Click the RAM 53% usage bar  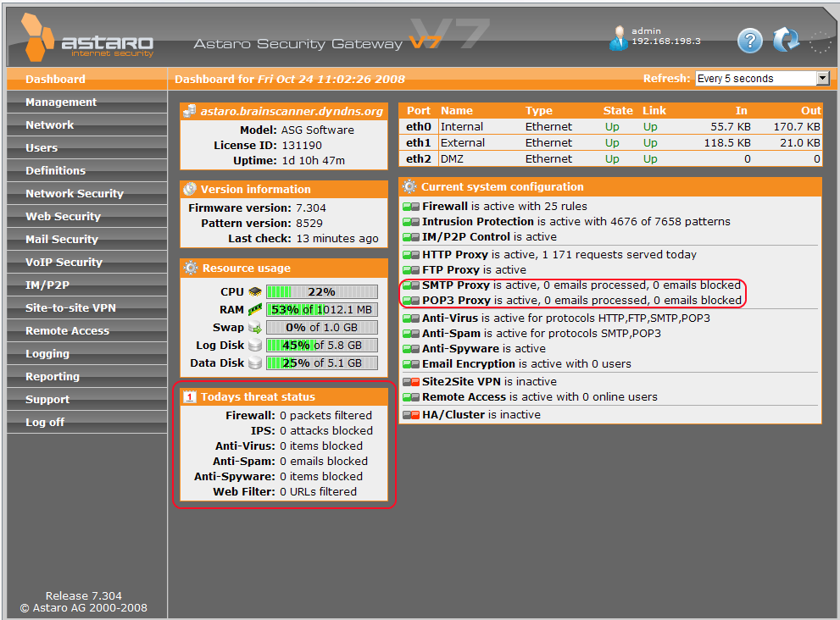[x=322, y=309]
